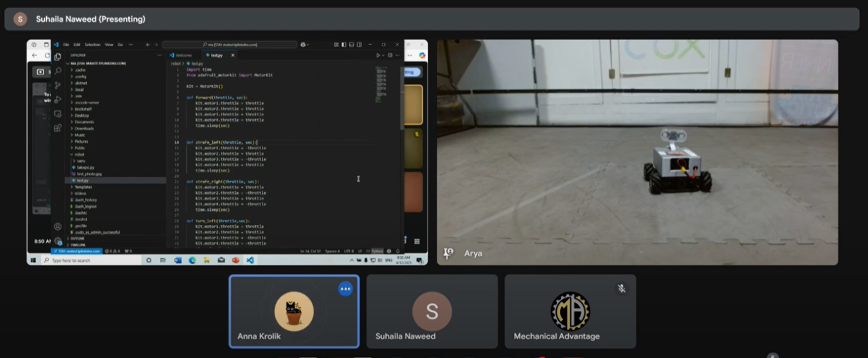Open .bashrc file in explorer
The height and width of the screenshot is (358, 868).
pyautogui.click(x=115, y=213)
